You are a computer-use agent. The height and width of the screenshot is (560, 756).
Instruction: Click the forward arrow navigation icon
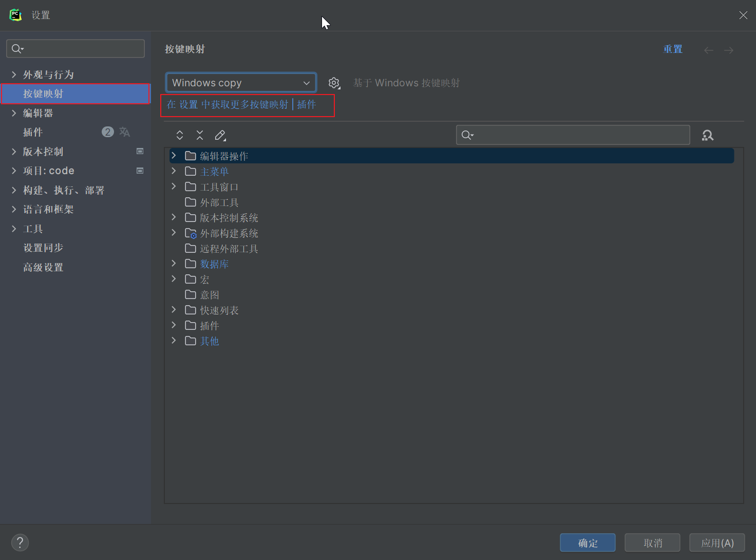729,50
